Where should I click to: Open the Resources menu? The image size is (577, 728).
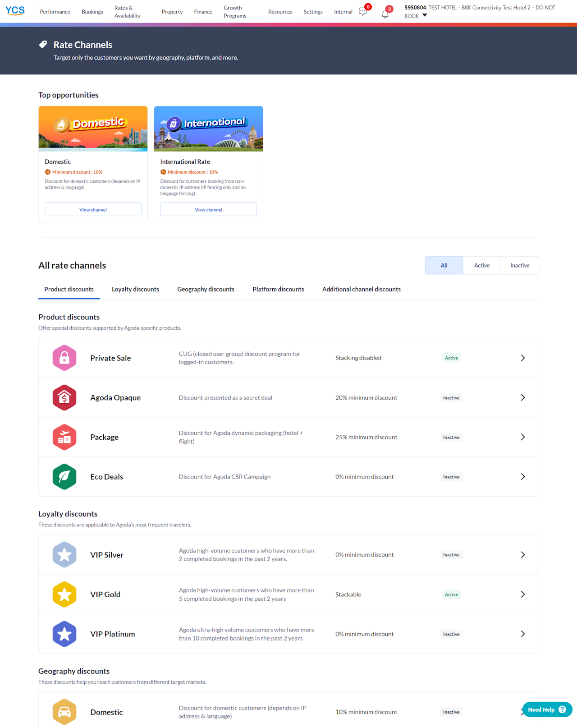tap(280, 12)
